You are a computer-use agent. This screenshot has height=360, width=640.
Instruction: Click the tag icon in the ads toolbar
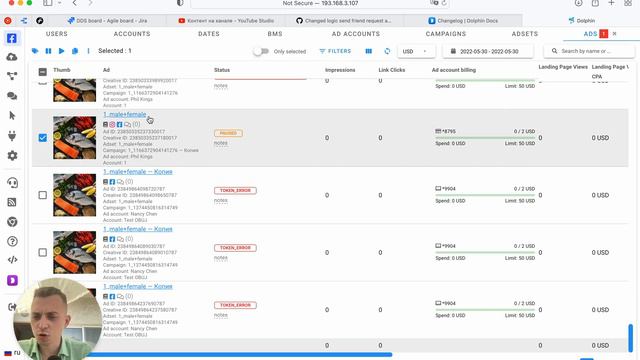coord(35,51)
